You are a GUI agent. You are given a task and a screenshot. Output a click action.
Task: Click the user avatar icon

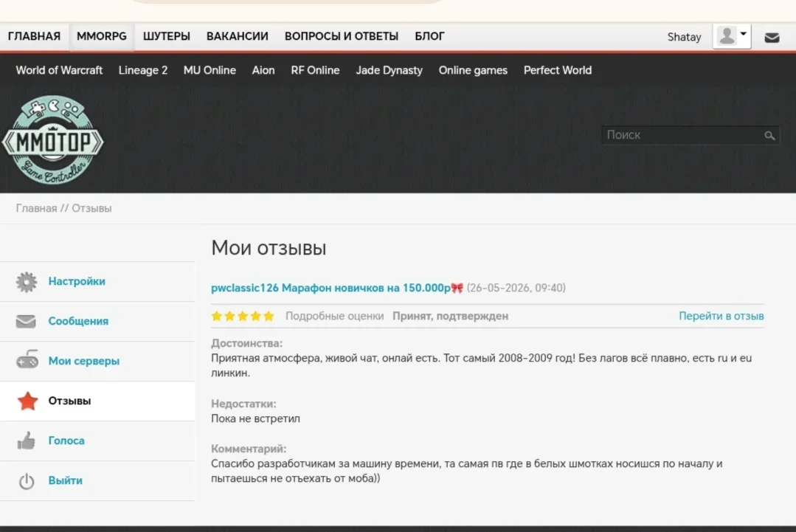click(x=727, y=36)
